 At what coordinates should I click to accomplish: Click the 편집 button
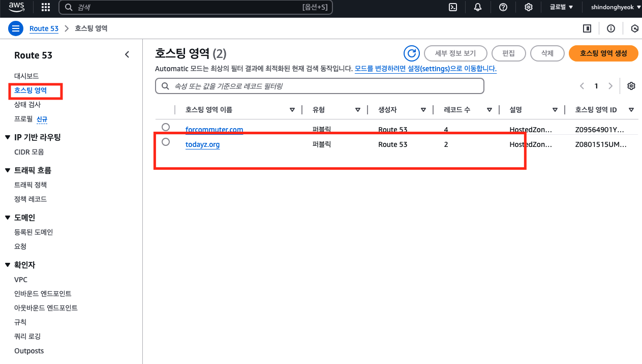pos(508,53)
